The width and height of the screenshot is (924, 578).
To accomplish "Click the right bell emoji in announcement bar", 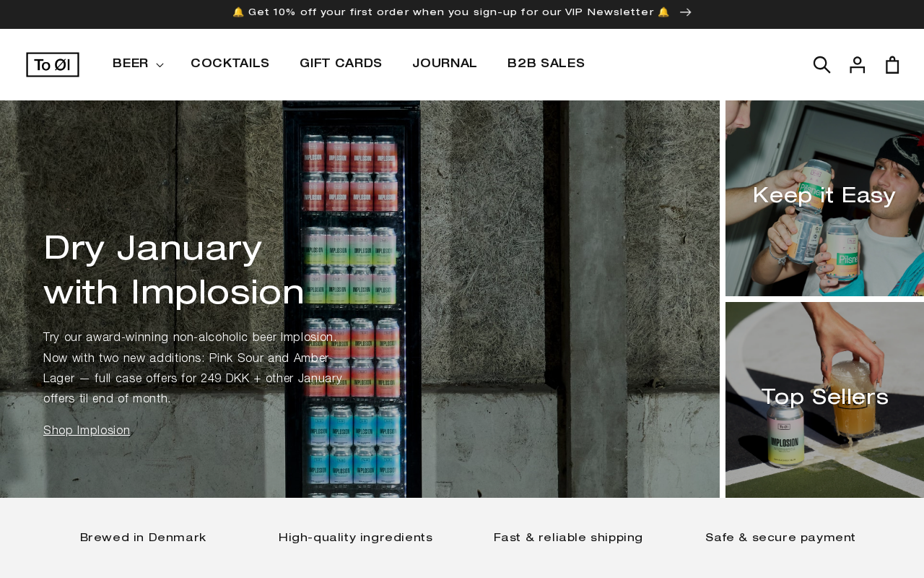I will click(664, 12).
